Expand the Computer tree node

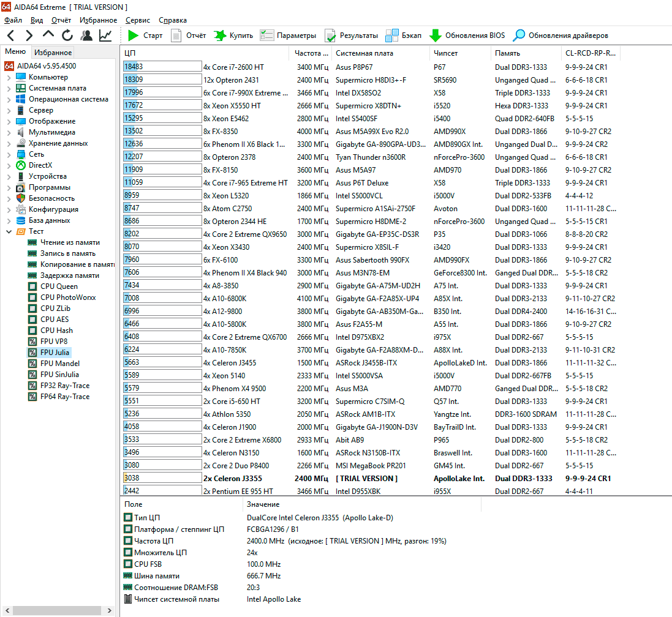coord(9,77)
